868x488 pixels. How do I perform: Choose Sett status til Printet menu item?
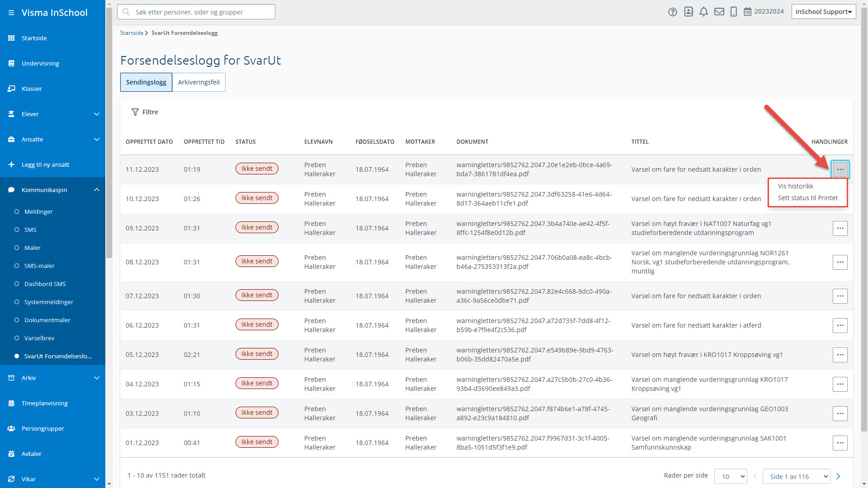click(x=807, y=198)
